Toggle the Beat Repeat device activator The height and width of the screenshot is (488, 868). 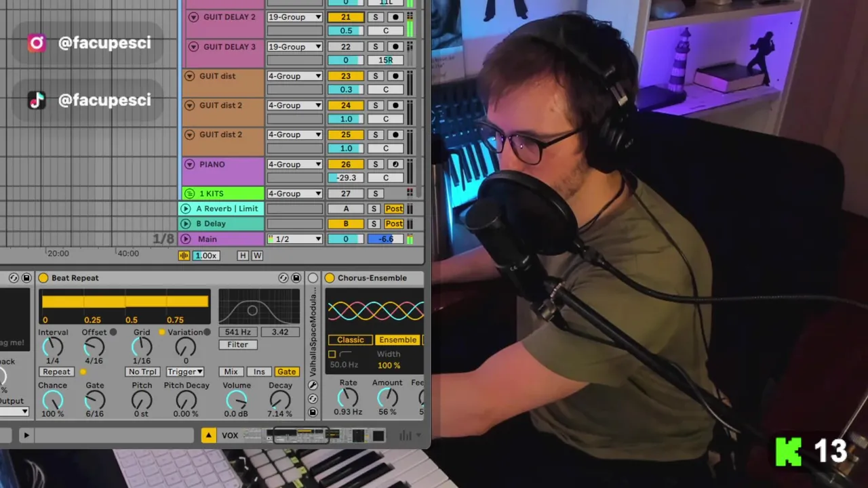[x=43, y=278]
